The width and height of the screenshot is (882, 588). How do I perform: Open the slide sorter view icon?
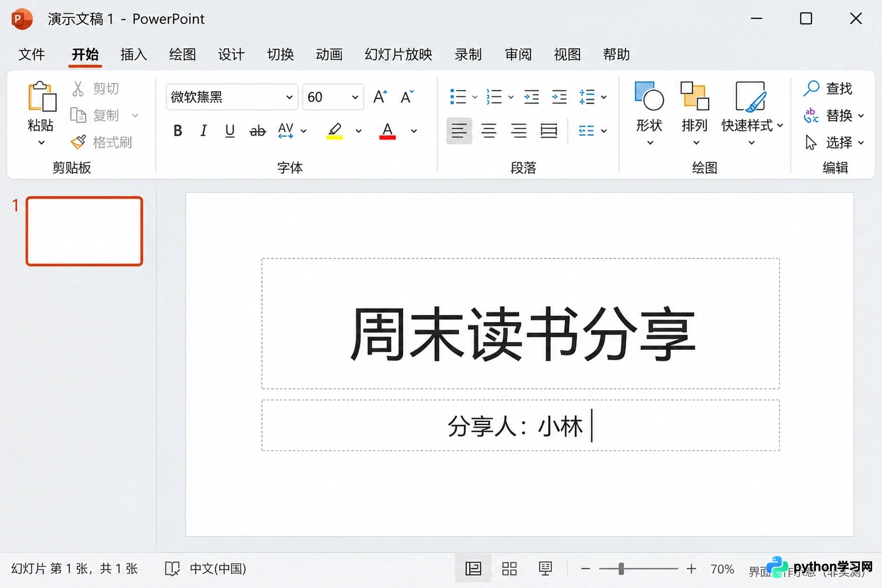point(509,569)
